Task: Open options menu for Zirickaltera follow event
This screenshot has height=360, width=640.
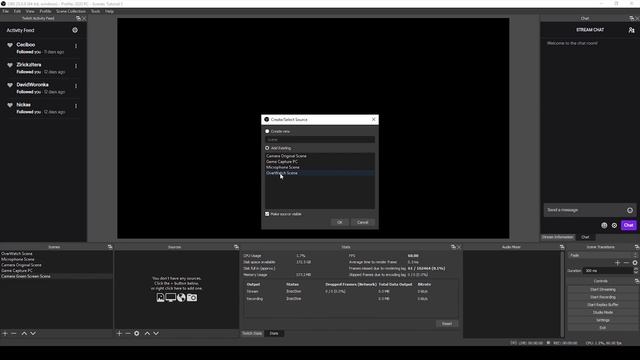Action: coord(76,66)
